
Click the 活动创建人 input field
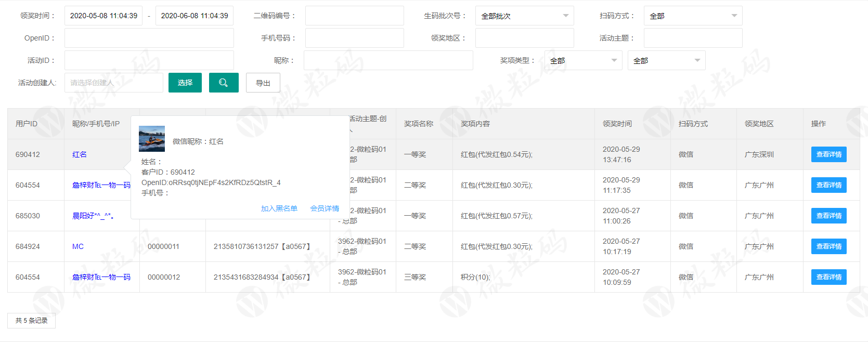[114, 83]
